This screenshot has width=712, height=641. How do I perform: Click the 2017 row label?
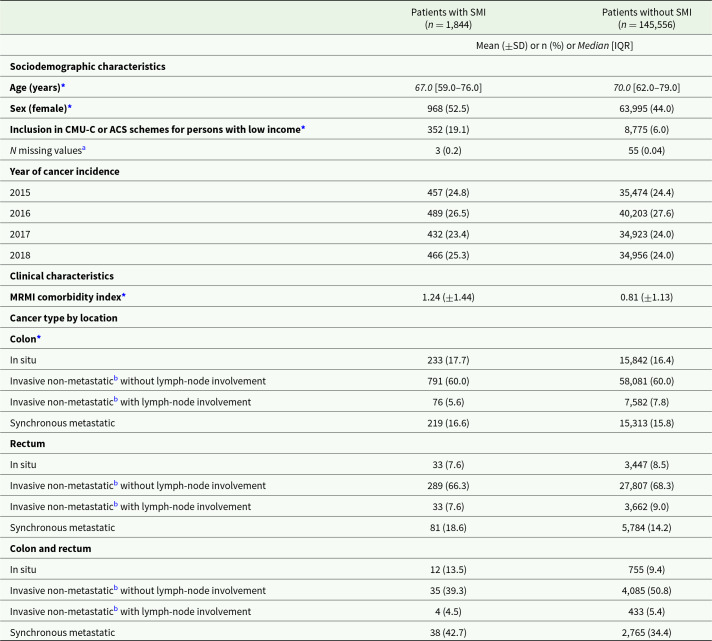click(x=20, y=234)
